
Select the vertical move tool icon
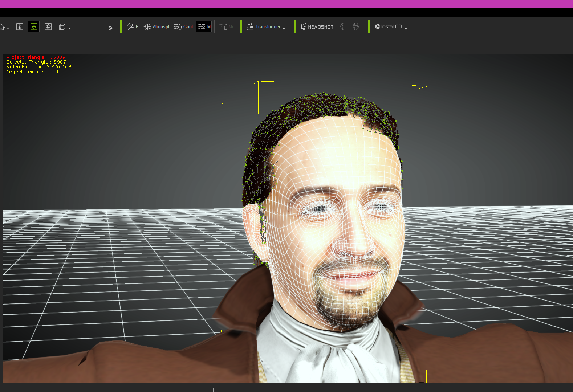[x=20, y=27]
